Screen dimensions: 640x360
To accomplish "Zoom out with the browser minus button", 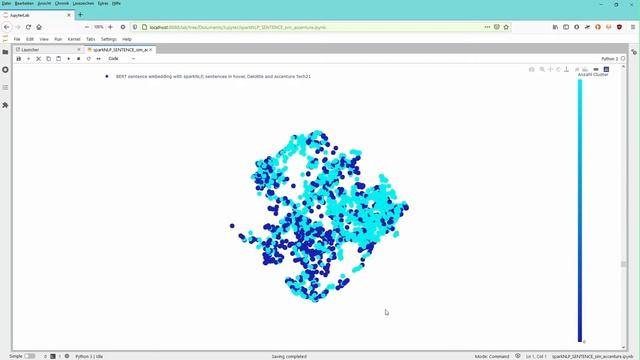I will tap(87, 27).
